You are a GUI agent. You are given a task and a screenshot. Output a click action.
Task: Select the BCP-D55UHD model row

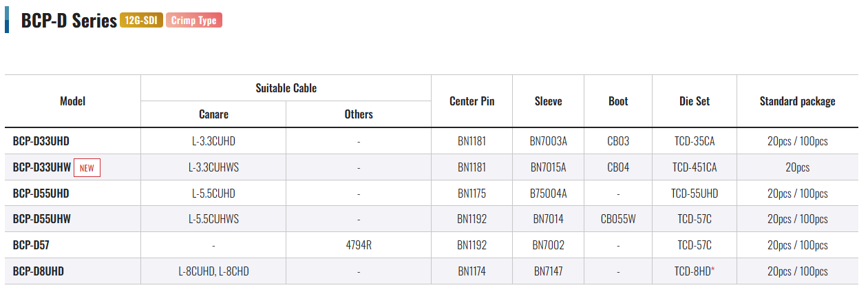(41, 194)
